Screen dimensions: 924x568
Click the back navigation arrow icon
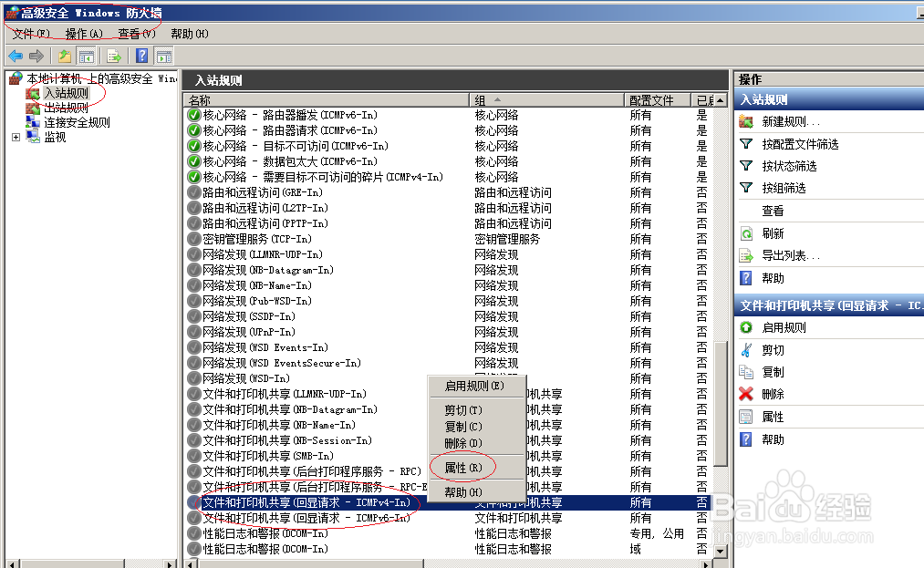[x=14, y=55]
